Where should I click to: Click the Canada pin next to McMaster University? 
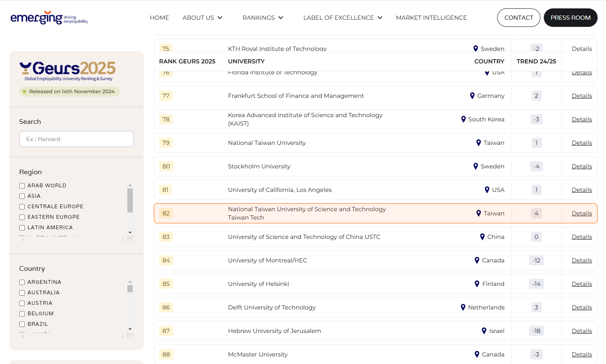click(476, 354)
